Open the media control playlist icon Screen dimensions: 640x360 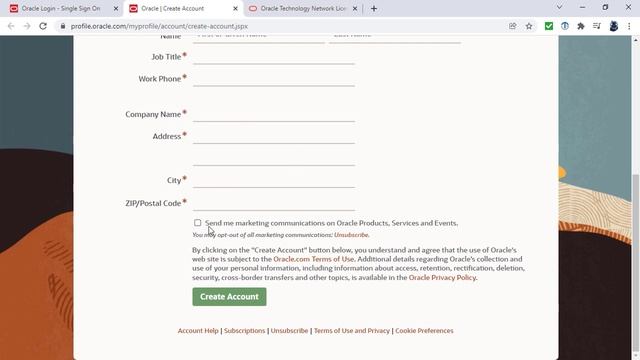[x=597, y=26]
